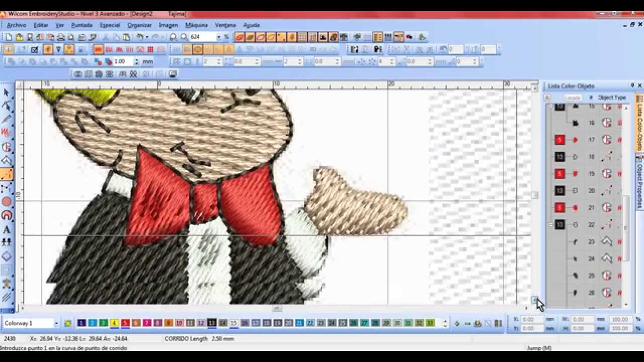Open the Undo history dropdown arrow
644x362 pixels.
coord(148,37)
